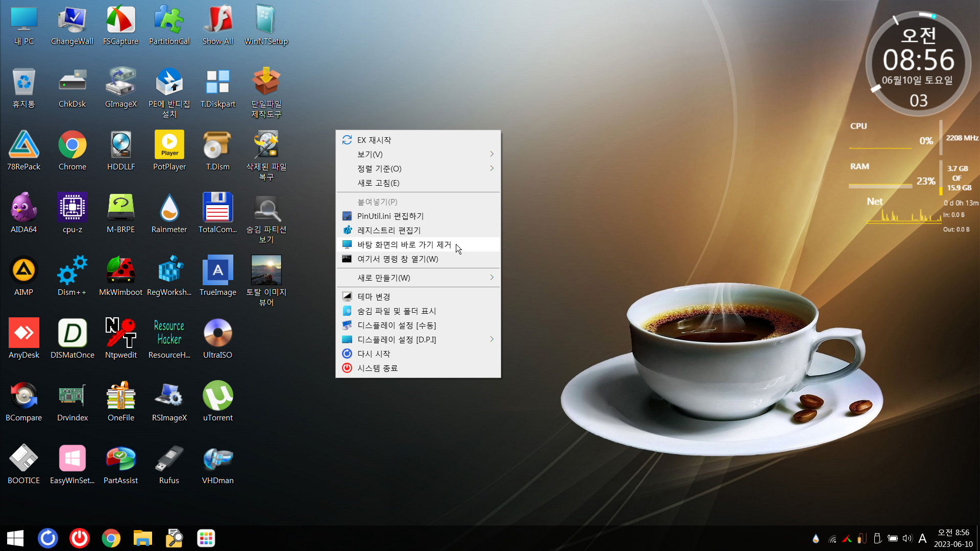Image resolution: width=980 pixels, height=551 pixels.
Task: Choose 테마 변경 in context menu
Action: click(418, 296)
